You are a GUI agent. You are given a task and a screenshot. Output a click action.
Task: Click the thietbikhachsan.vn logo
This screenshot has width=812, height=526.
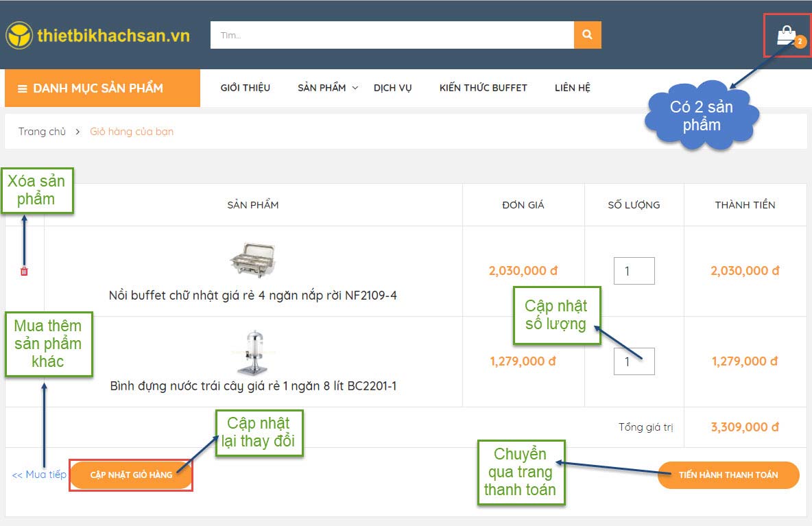point(97,36)
